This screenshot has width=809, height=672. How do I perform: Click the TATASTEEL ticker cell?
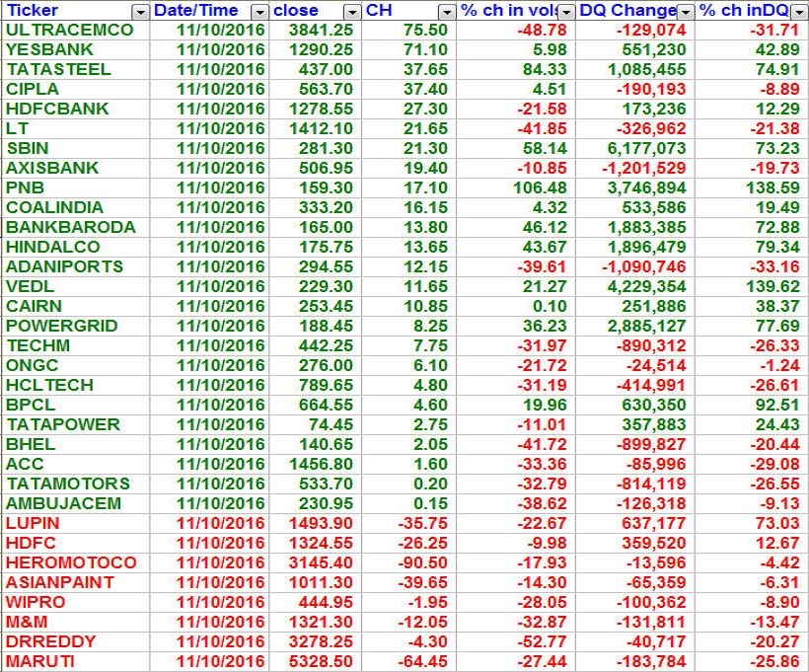pyautogui.click(x=58, y=69)
